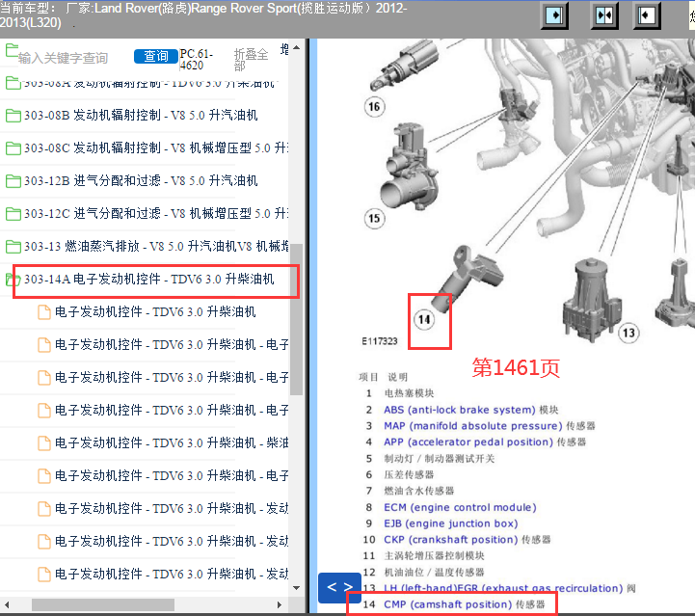The image size is (695, 616).
Task: Click the text 主涡轮增压器控制模块
Action: tap(435, 555)
